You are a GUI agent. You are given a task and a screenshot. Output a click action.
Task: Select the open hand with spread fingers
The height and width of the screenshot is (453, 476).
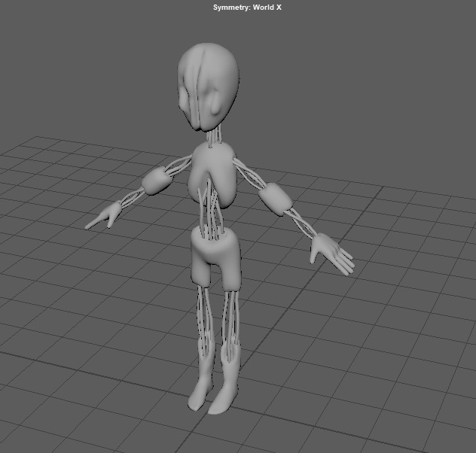[331, 254]
